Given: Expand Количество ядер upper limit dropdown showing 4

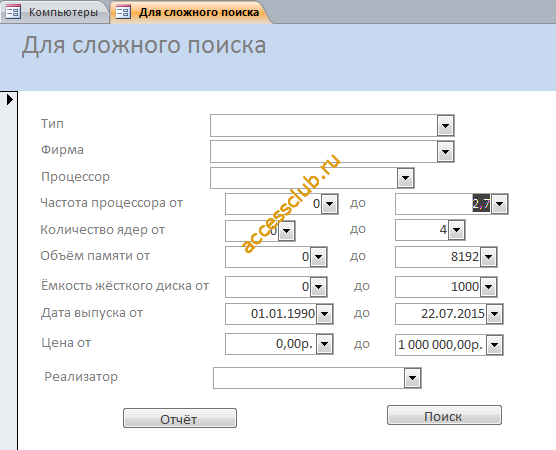Looking at the screenshot, I should 456,230.
